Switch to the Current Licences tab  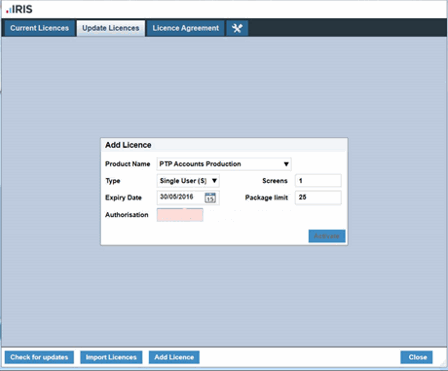(x=40, y=28)
